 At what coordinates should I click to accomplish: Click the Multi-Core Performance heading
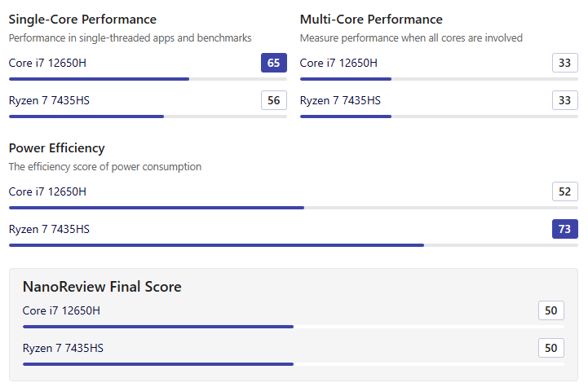pyautogui.click(x=371, y=19)
